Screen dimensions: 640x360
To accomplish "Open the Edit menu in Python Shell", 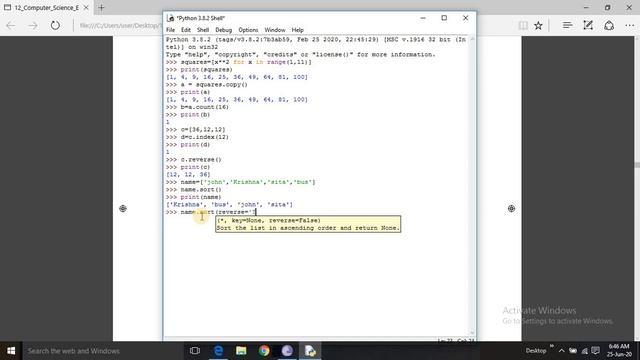I will 186,30.
